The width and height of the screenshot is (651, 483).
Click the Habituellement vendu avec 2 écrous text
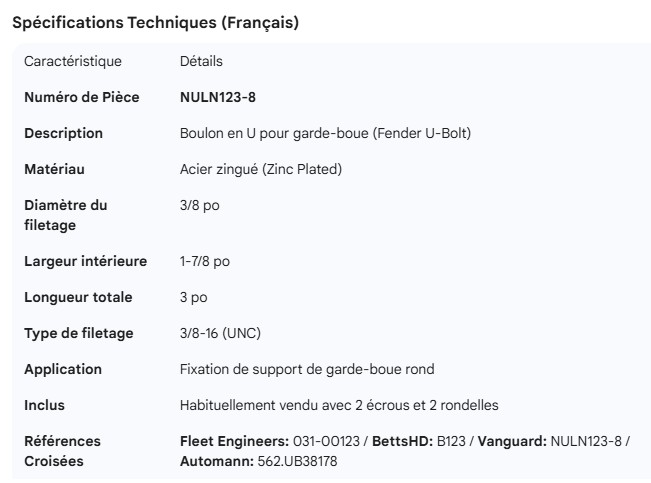pyautogui.click(x=339, y=405)
